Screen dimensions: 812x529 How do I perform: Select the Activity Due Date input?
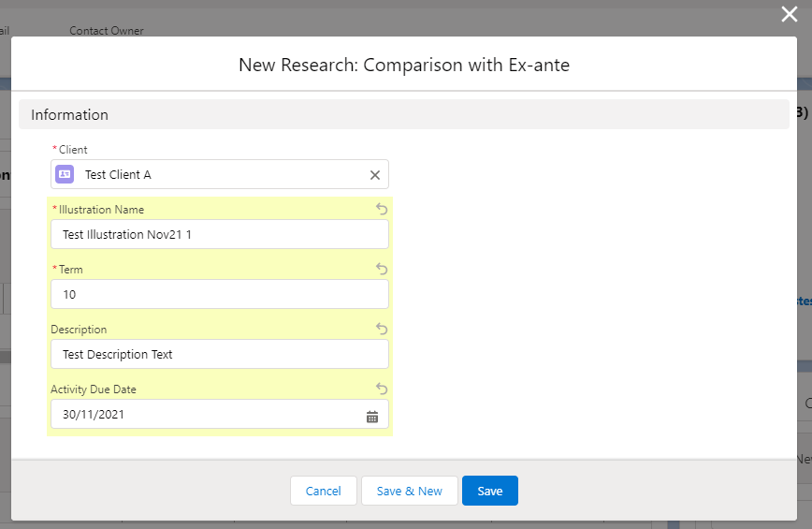coord(206,414)
